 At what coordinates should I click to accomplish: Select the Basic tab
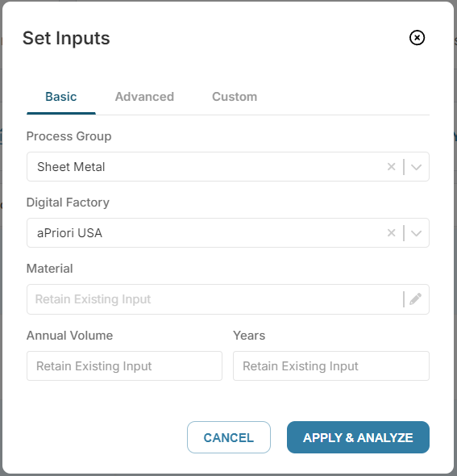coord(61,97)
